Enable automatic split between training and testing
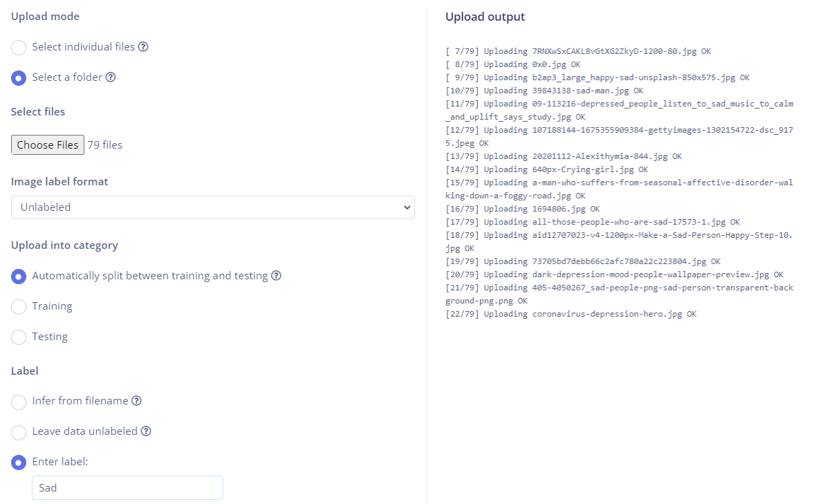825x504 pixels. point(19,277)
